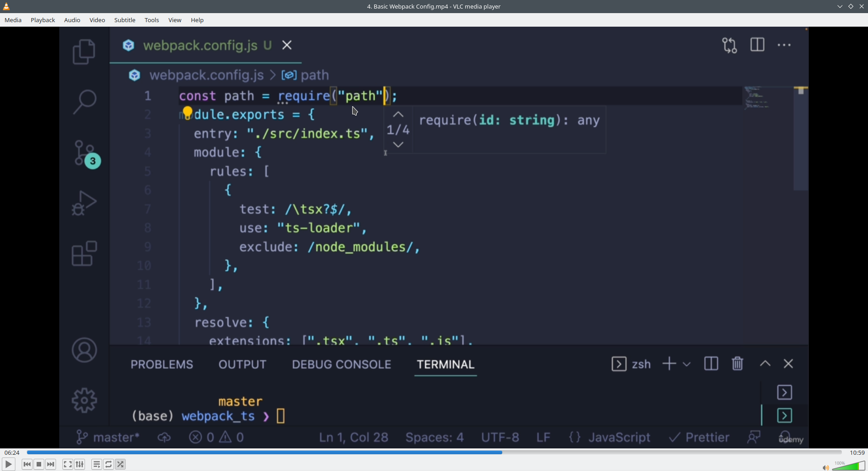
Task: Open the Video menu
Action: (97, 20)
